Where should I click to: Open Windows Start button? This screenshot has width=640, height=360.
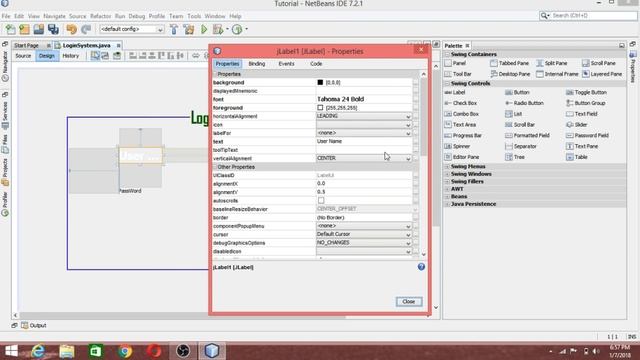pos(11,351)
